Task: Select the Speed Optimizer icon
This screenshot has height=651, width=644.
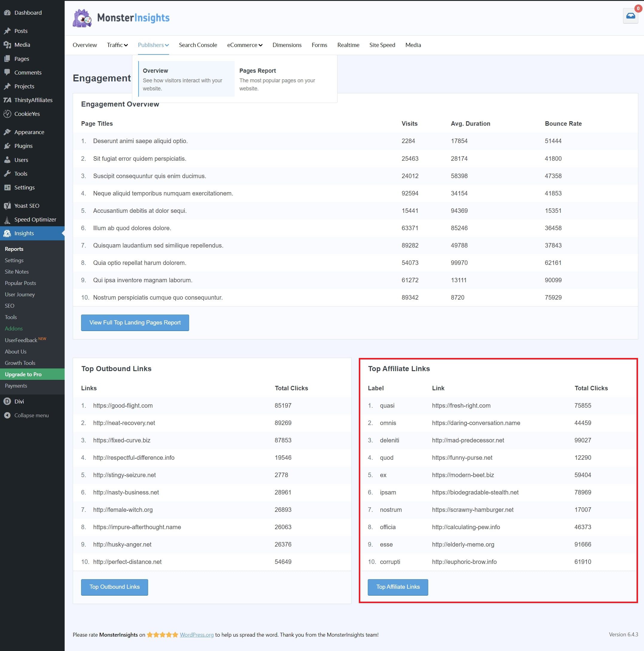Action: tap(8, 219)
